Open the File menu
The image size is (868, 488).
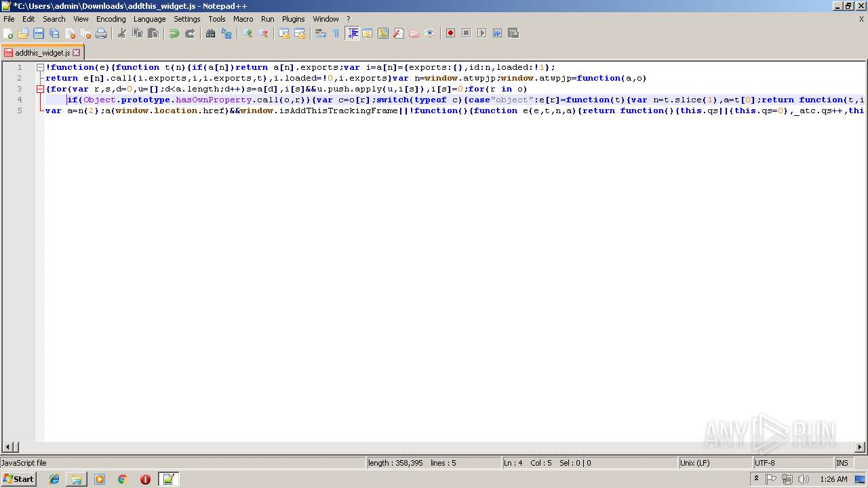coord(9,19)
